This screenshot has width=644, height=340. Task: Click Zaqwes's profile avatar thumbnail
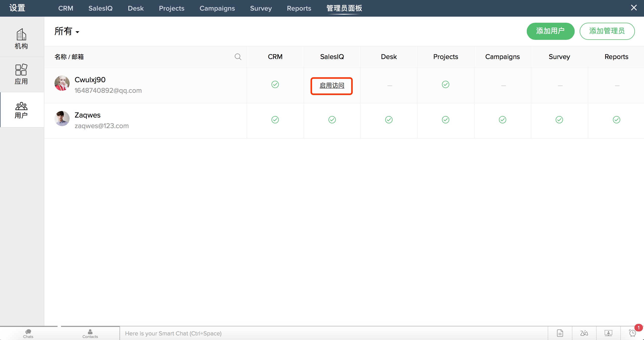(x=62, y=119)
